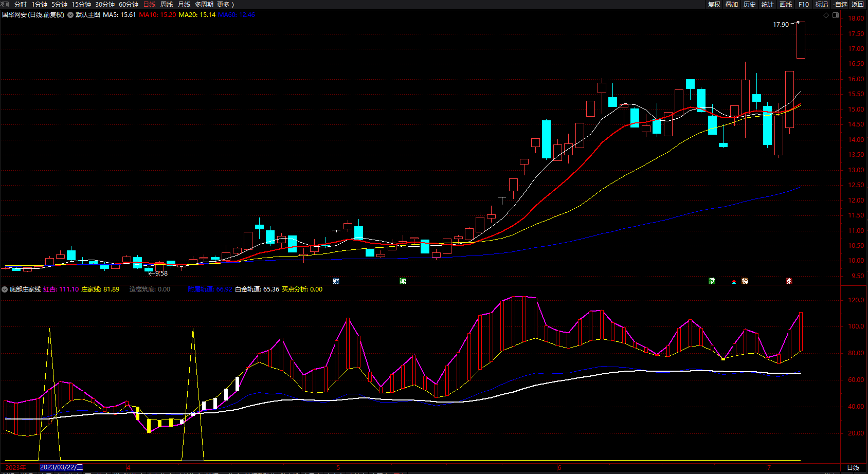Open F10 company information
868x474 pixels.
pos(804,4)
